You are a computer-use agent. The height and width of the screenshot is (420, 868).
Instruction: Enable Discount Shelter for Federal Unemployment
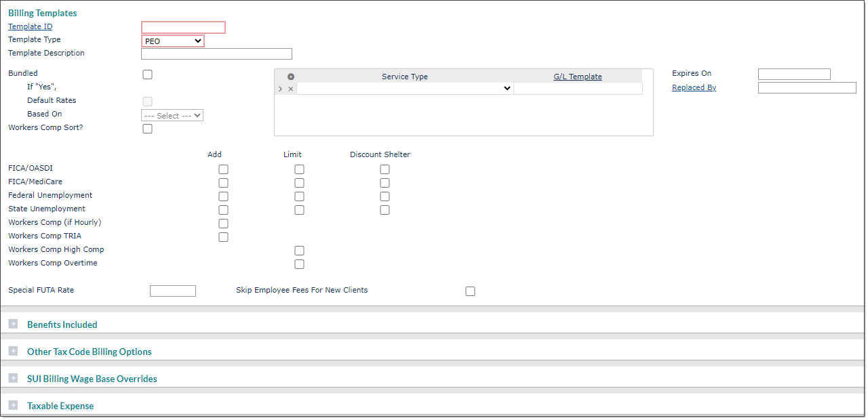pyautogui.click(x=384, y=196)
